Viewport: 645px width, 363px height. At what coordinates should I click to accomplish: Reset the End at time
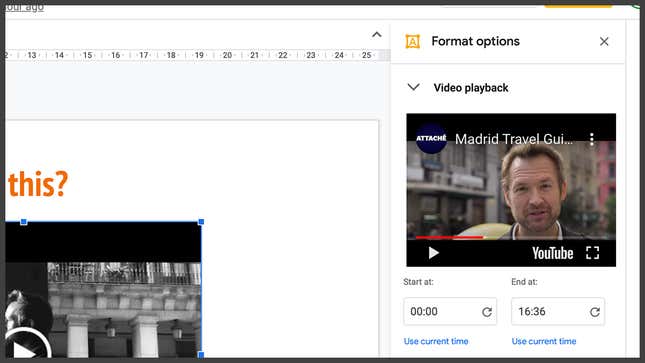tap(595, 312)
